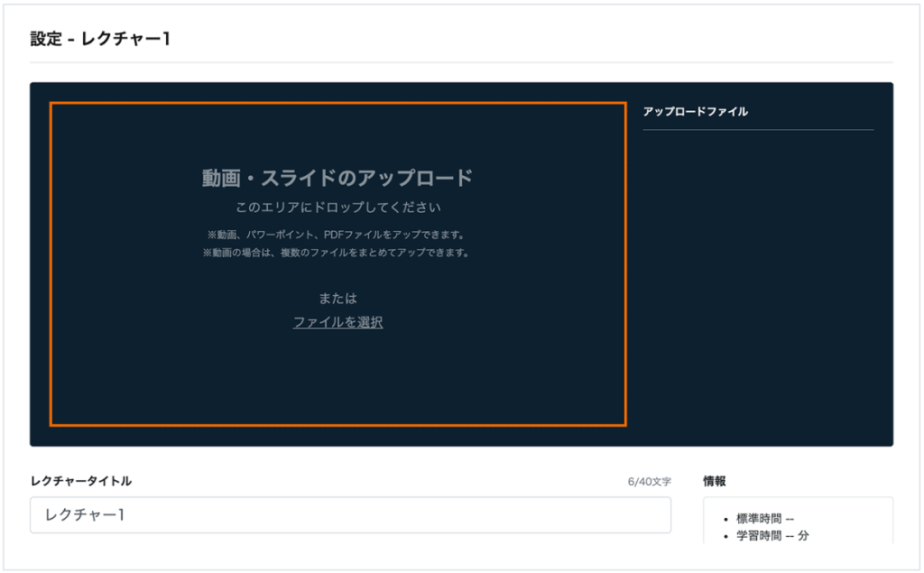Click the レクチャータイトル field label
The image size is (924, 573).
[80, 481]
